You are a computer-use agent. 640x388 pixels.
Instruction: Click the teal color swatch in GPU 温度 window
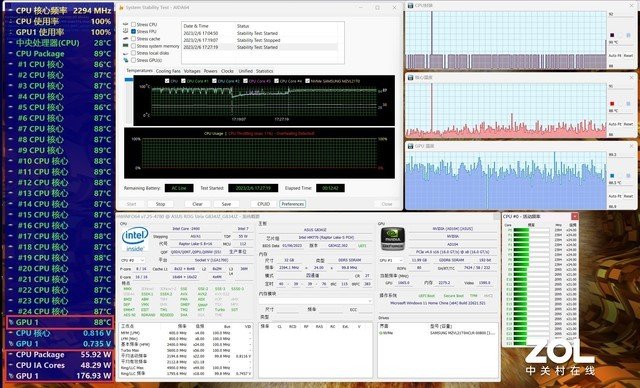point(612,176)
